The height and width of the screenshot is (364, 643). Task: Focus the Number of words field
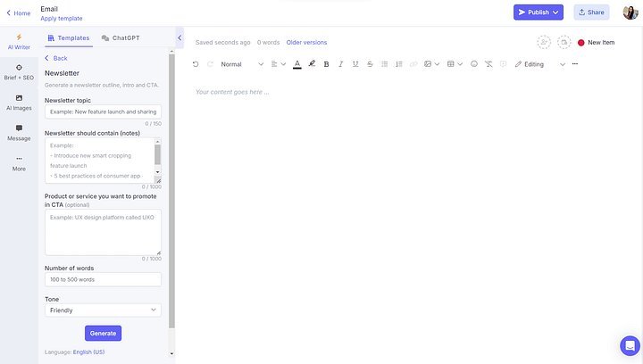click(103, 279)
